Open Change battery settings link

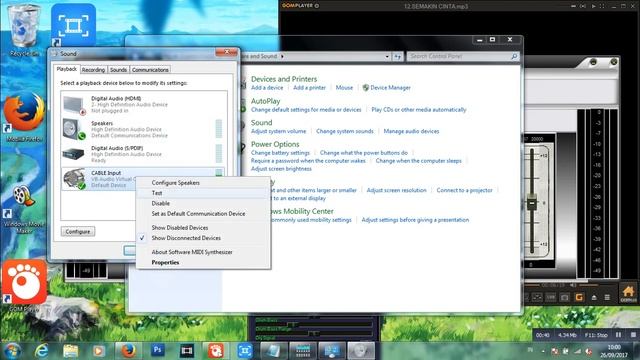tap(280, 153)
